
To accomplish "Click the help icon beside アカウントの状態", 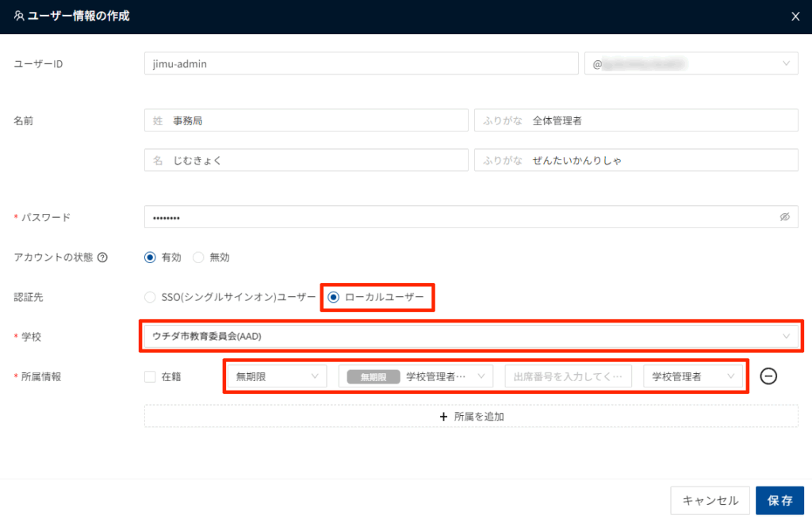I will point(102,258).
